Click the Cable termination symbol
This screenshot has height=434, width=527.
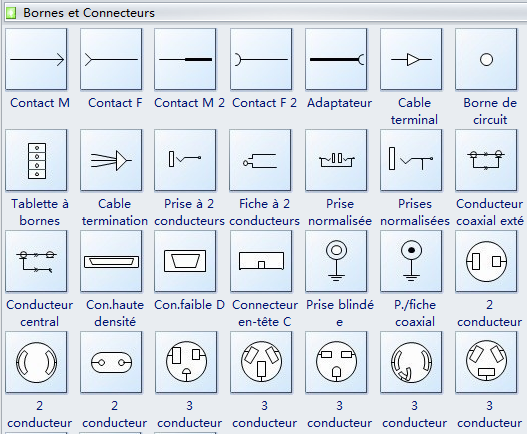[x=111, y=160]
